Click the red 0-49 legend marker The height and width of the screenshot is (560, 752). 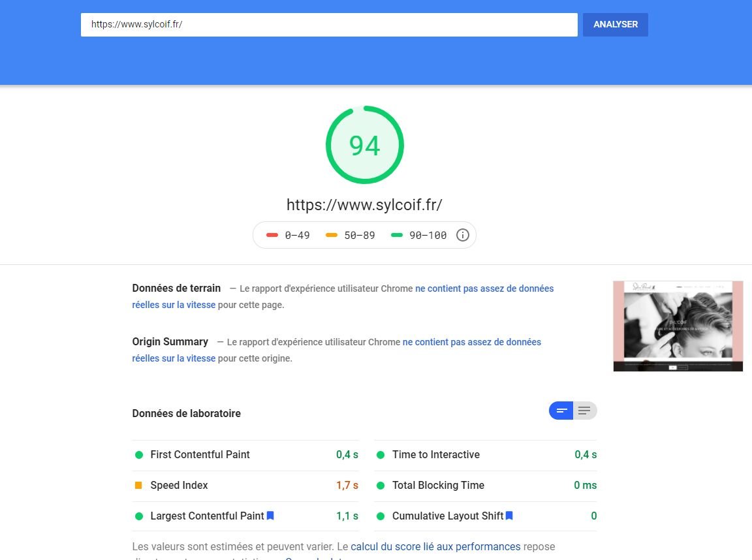(272, 234)
